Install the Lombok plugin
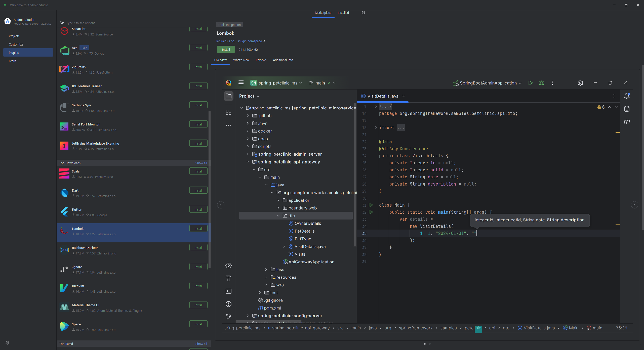644x350 pixels. [x=225, y=49]
